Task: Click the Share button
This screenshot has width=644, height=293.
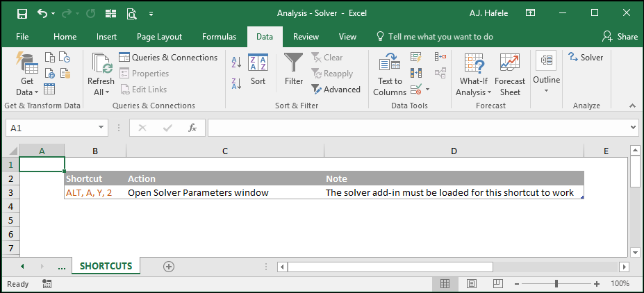Action: [620, 37]
